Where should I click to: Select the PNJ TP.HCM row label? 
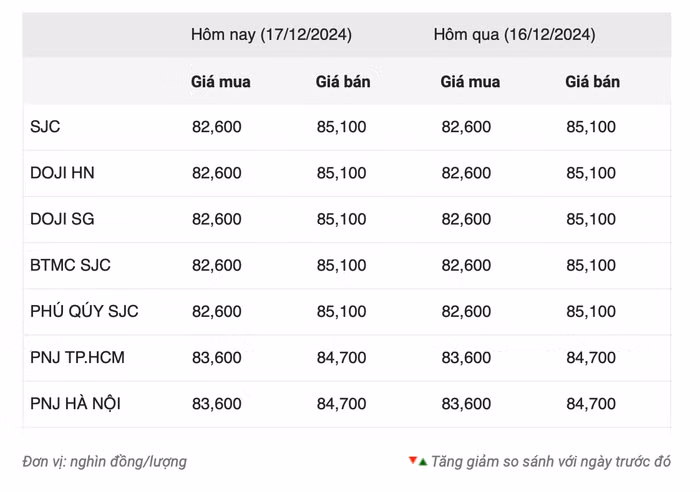(x=77, y=357)
